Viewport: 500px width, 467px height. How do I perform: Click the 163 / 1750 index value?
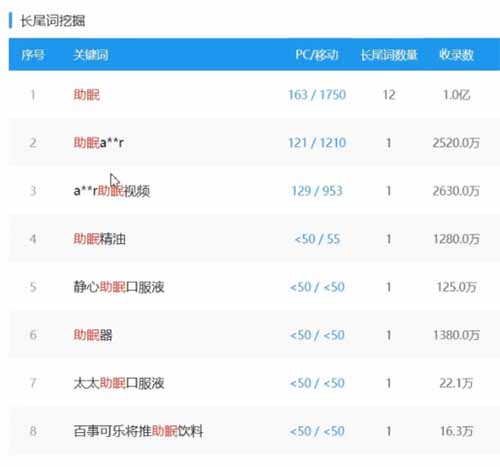coord(317,95)
